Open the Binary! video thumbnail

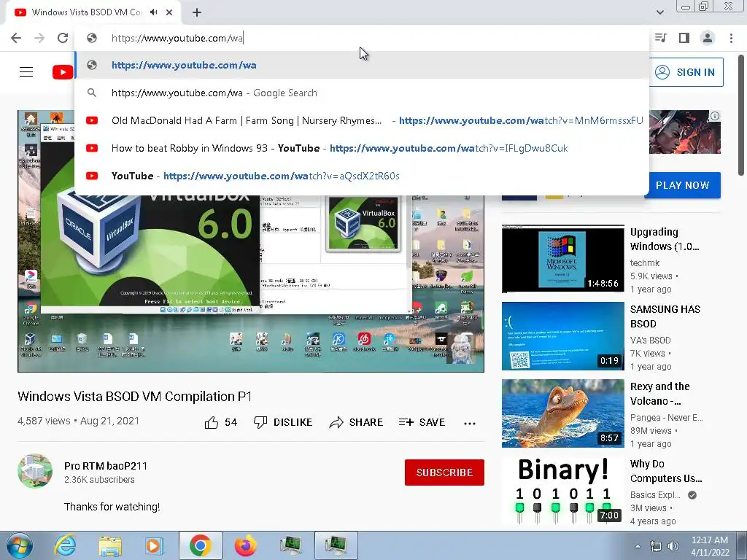[562, 491]
